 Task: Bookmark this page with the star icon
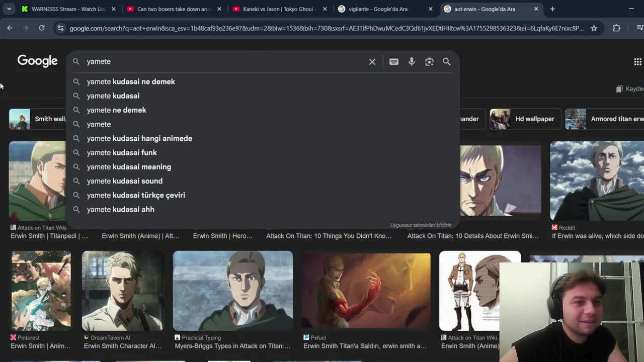click(x=594, y=28)
